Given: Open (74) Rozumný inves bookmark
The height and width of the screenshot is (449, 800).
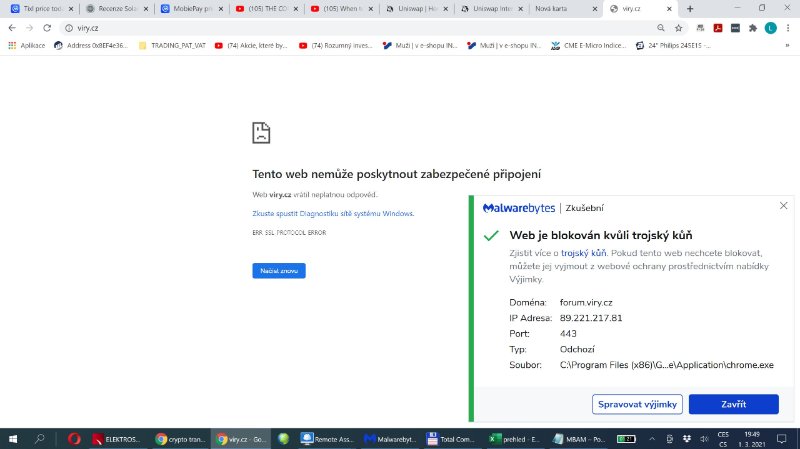Looking at the screenshot, I should tap(336, 45).
